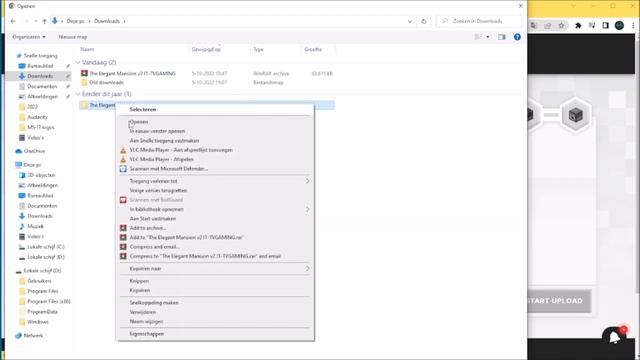The image size is (640, 360).
Task: Select 'Snelkoppeling maken'
Action: coord(154,302)
